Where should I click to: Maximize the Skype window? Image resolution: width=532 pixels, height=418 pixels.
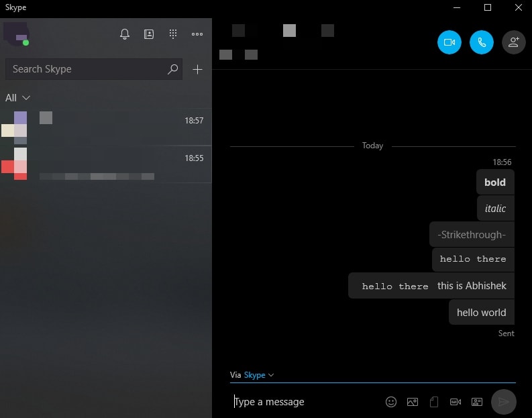tap(488, 7)
